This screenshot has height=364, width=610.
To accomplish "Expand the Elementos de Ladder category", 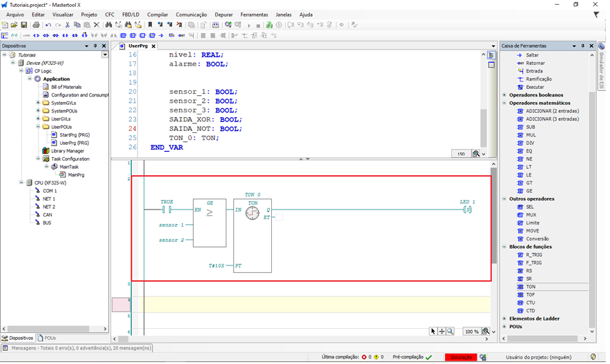I will (504, 318).
